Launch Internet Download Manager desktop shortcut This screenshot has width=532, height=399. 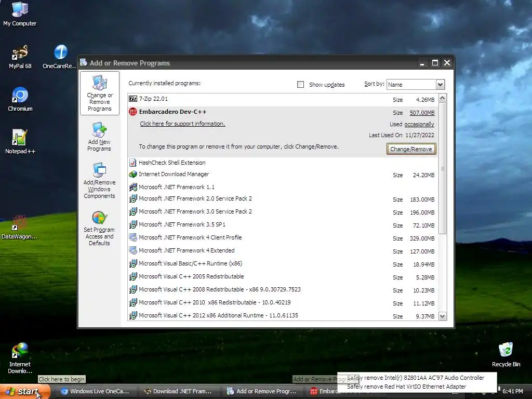point(20,358)
